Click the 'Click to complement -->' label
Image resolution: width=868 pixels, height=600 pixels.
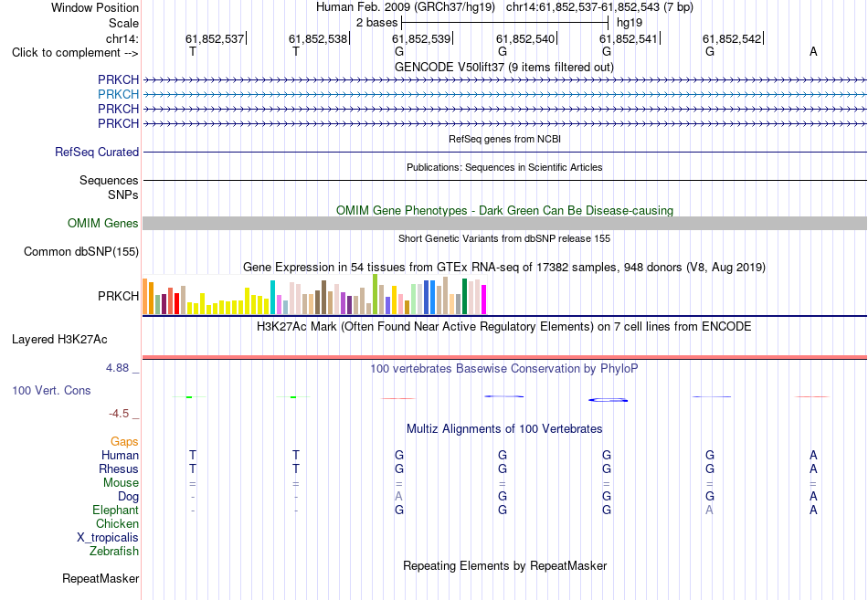(x=75, y=53)
